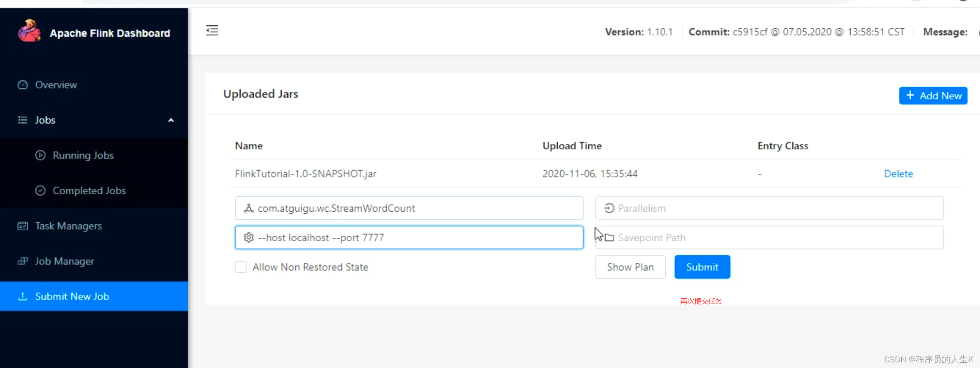Click the Submit New Job upload icon
Screen dimensions: 980x368
pos(23,297)
